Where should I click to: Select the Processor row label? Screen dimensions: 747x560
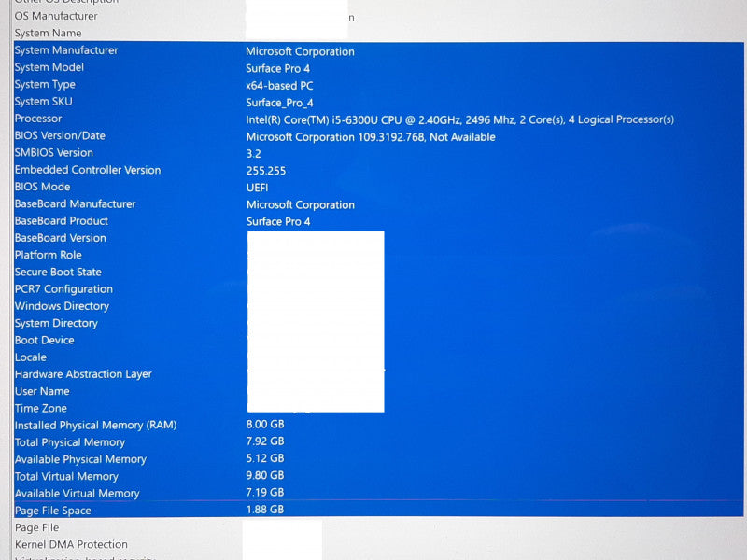point(38,119)
